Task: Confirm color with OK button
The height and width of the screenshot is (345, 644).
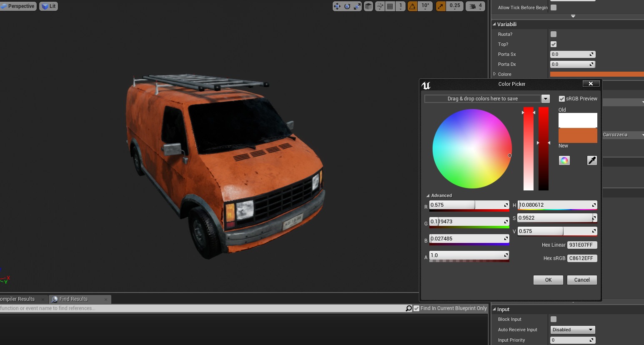Action: click(x=548, y=280)
